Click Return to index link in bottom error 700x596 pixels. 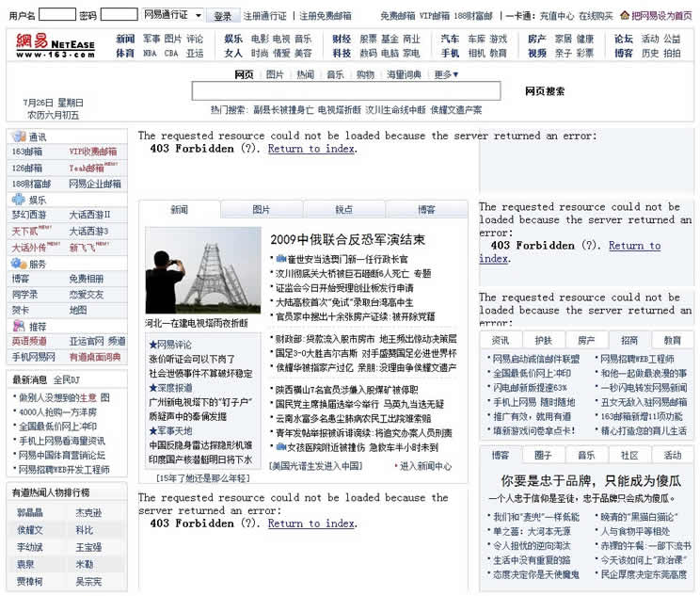click(311, 524)
